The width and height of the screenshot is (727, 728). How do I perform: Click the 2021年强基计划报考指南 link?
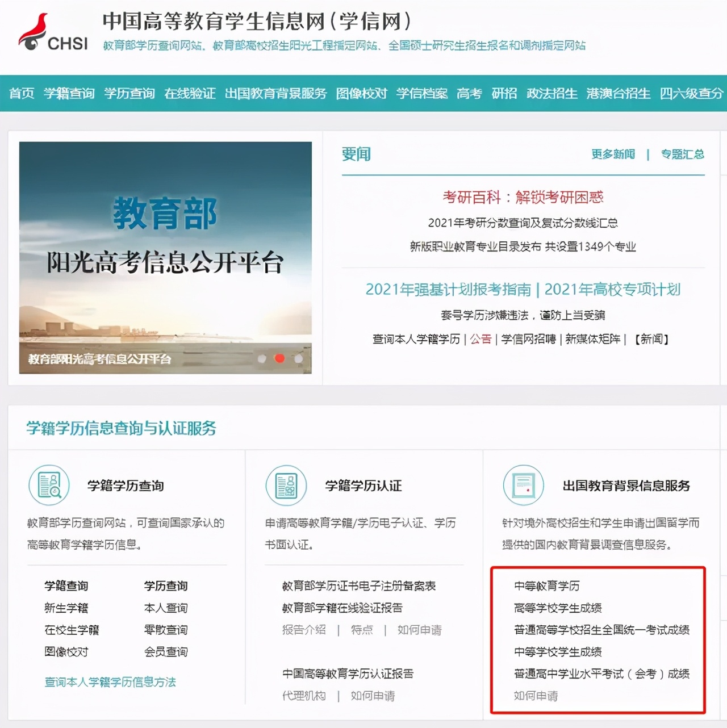(448, 290)
